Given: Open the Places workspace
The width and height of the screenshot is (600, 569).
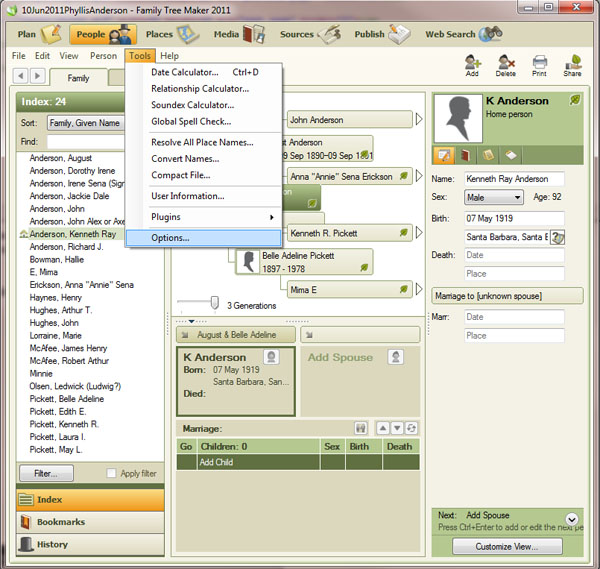Looking at the screenshot, I should [x=172, y=34].
